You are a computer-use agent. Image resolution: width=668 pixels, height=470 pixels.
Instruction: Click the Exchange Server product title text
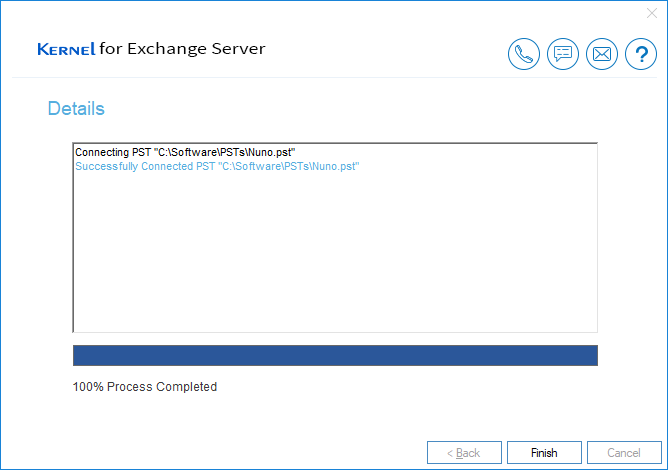[x=196, y=49]
